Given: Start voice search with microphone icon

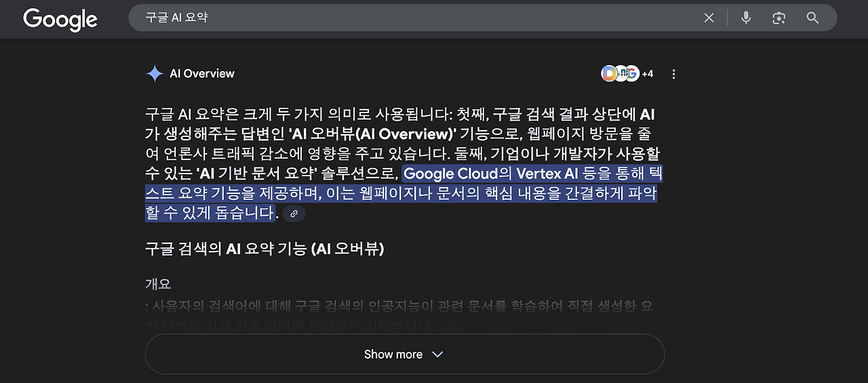Looking at the screenshot, I should click(746, 18).
